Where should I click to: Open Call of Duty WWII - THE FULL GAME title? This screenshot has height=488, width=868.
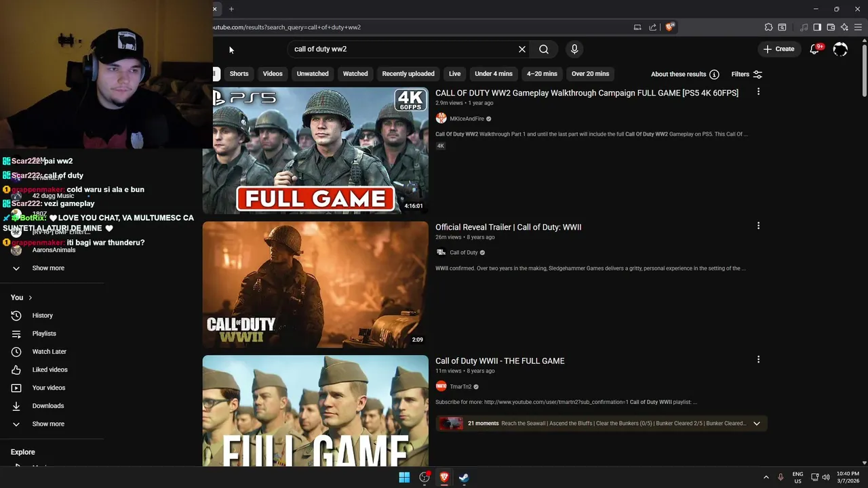point(500,361)
